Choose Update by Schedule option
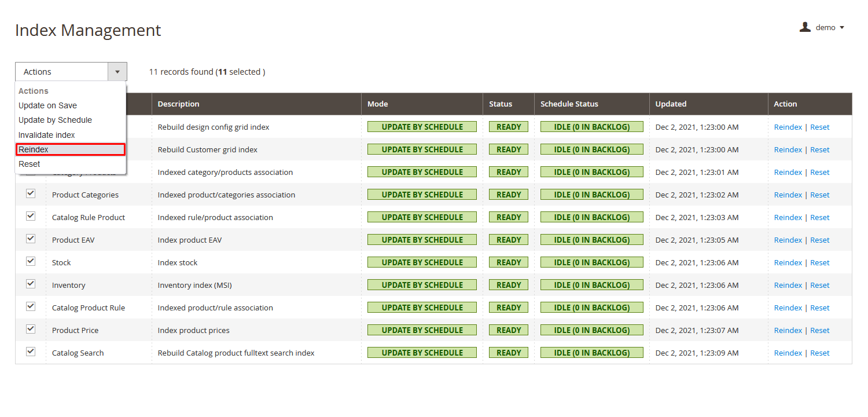This screenshot has height=417, width=868. click(x=55, y=120)
